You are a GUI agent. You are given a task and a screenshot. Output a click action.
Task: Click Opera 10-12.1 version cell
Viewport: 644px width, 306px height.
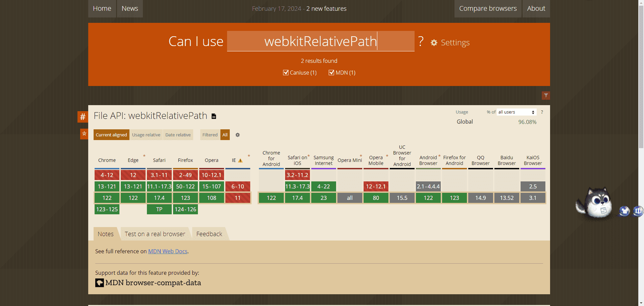click(212, 175)
